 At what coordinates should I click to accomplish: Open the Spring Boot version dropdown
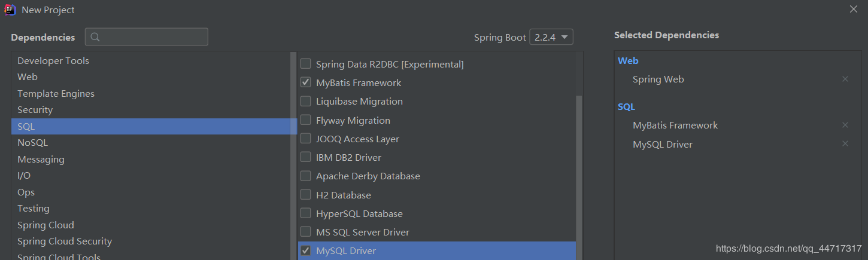tap(551, 37)
